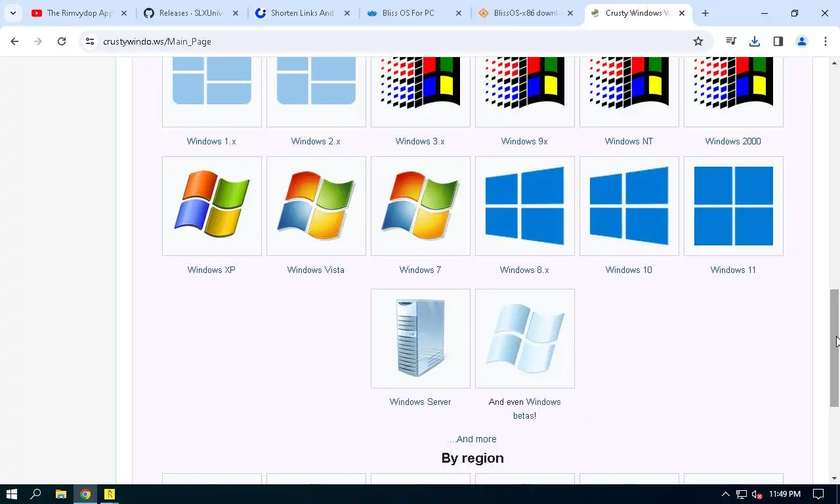The width and height of the screenshot is (840, 504).
Task: Open File Explorer from the taskbar
Action: 60,494
